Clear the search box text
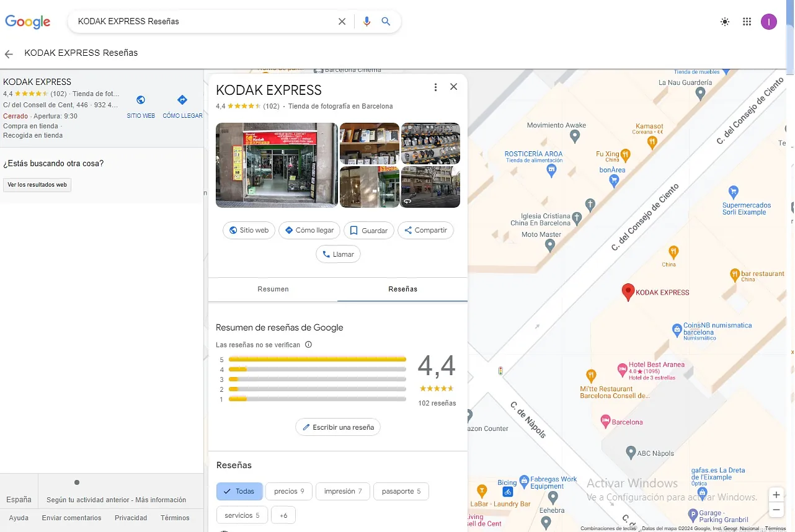This screenshot has height=532, width=795. [342, 22]
